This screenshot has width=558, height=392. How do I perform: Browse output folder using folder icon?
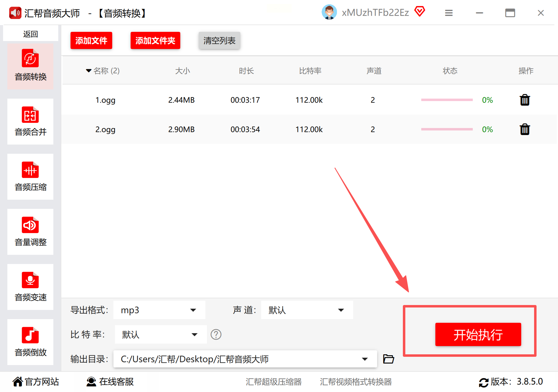(x=388, y=359)
